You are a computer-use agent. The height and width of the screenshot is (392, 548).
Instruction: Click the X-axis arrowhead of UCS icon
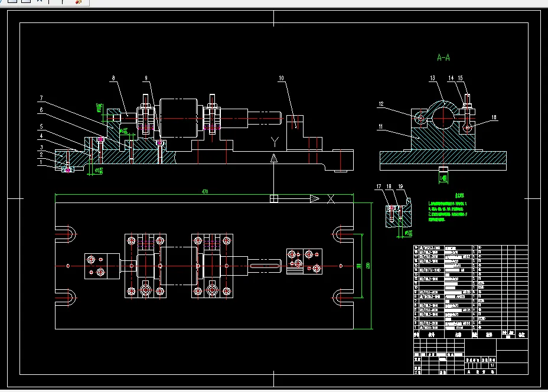315,198
